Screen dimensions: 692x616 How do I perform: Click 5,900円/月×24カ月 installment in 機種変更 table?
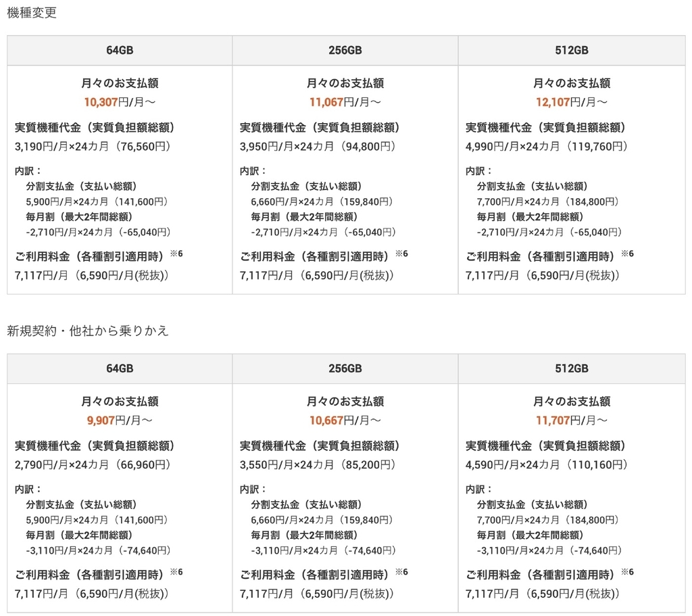tap(97, 202)
